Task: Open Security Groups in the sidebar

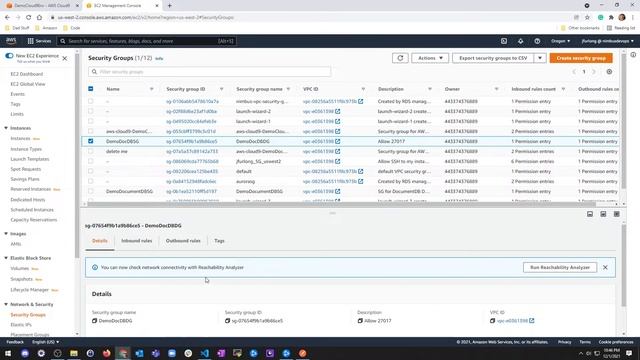Action: [x=28, y=315]
